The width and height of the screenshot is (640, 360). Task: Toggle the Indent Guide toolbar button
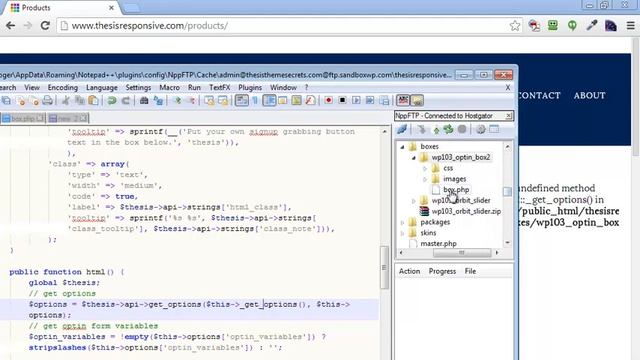tap(269, 100)
